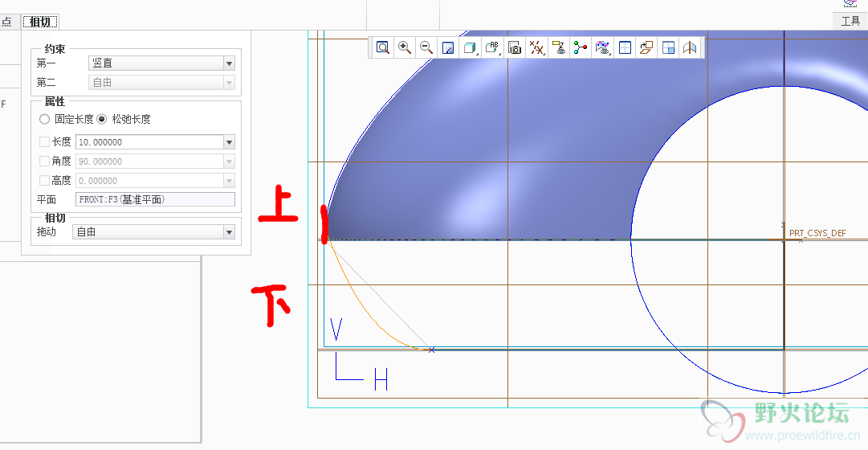Open the display style cube icon
Viewport: 868px width, 450px height.
[x=471, y=48]
